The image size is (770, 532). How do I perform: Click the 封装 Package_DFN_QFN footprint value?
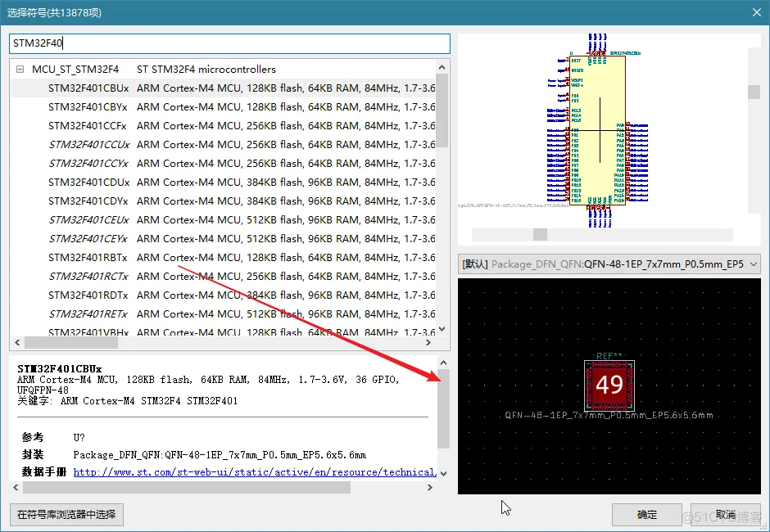pyautogui.click(x=220, y=455)
